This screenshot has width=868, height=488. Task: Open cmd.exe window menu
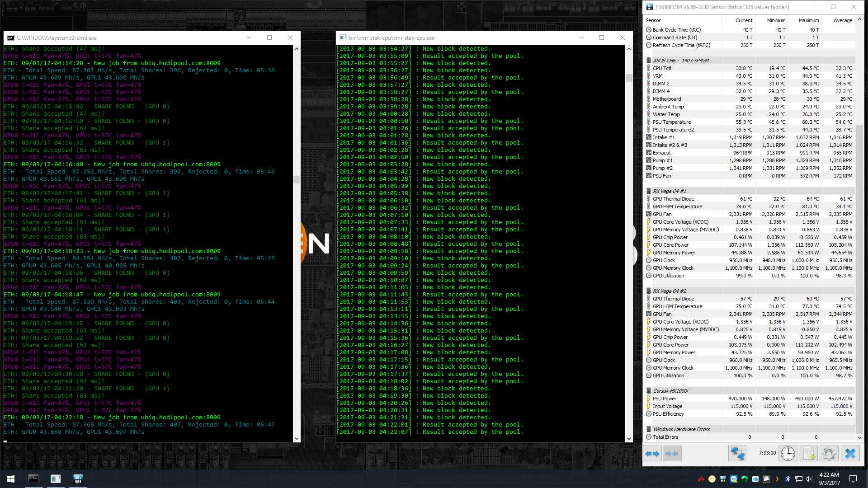pos(11,38)
